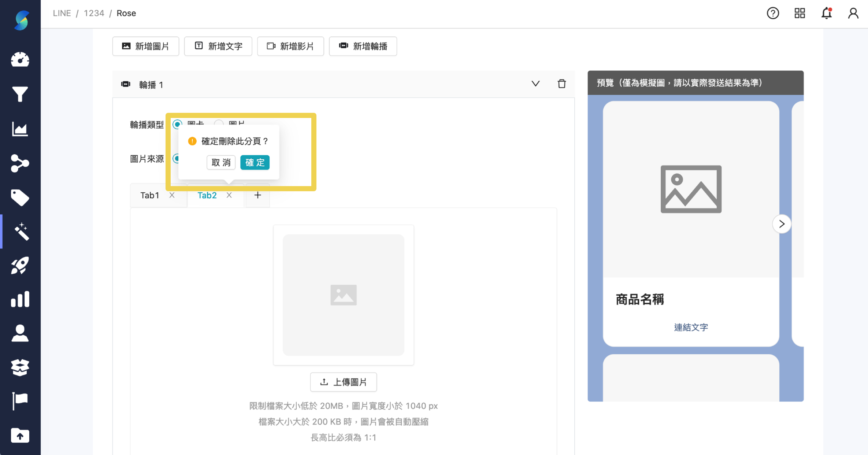Click the trash icon to delete 輪播 1
868x455 pixels.
coord(562,84)
